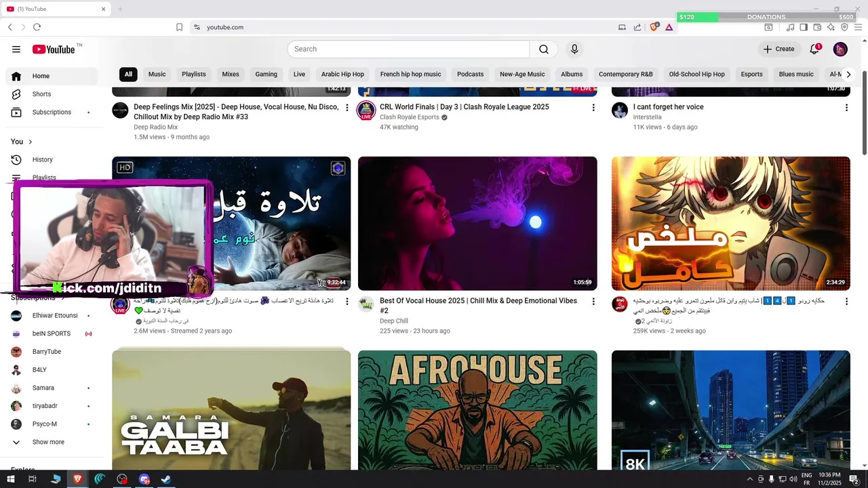
Task: Open options for I cant forget her voice
Action: (846, 108)
